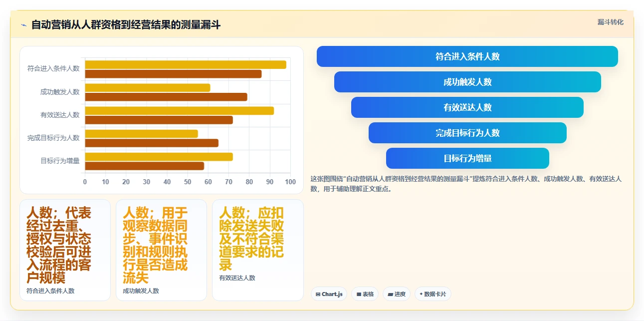Select the 进度 chip

pos(397,294)
